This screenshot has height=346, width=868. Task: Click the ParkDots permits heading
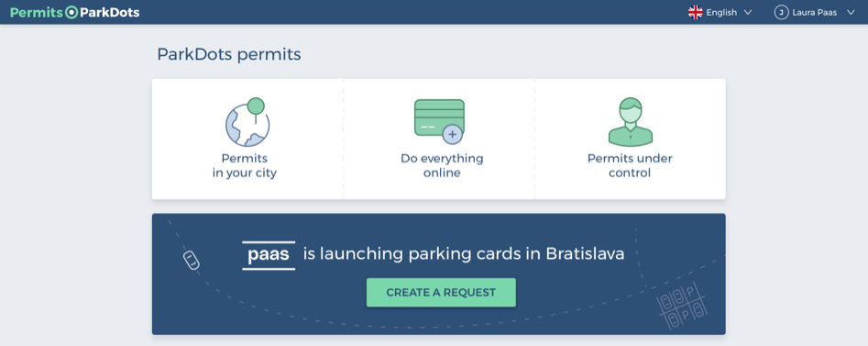(229, 54)
